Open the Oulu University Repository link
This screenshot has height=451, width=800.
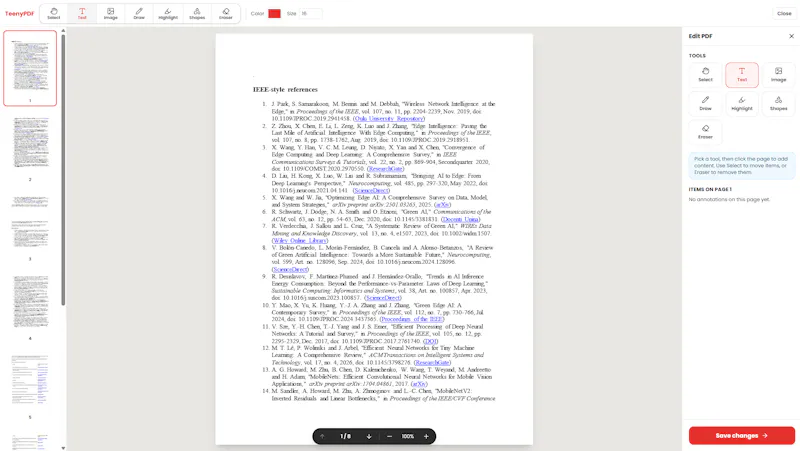pyautogui.click(x=389, y=118)
